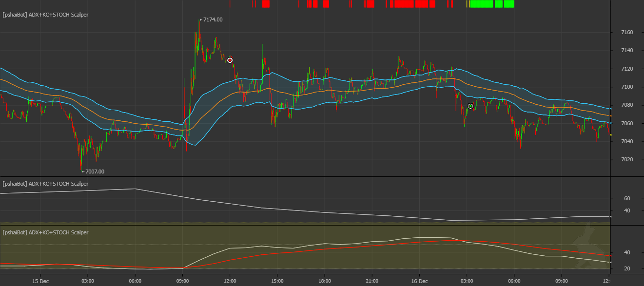The image size is (644, 286).
Task: Click the 7100 price axis label
Action: (627, 87)
